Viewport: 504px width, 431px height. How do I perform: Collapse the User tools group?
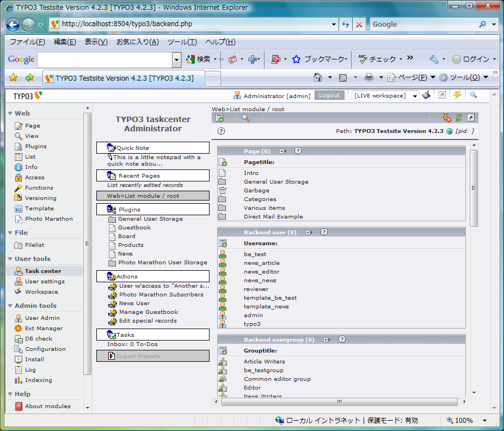[x=10, y=259]
